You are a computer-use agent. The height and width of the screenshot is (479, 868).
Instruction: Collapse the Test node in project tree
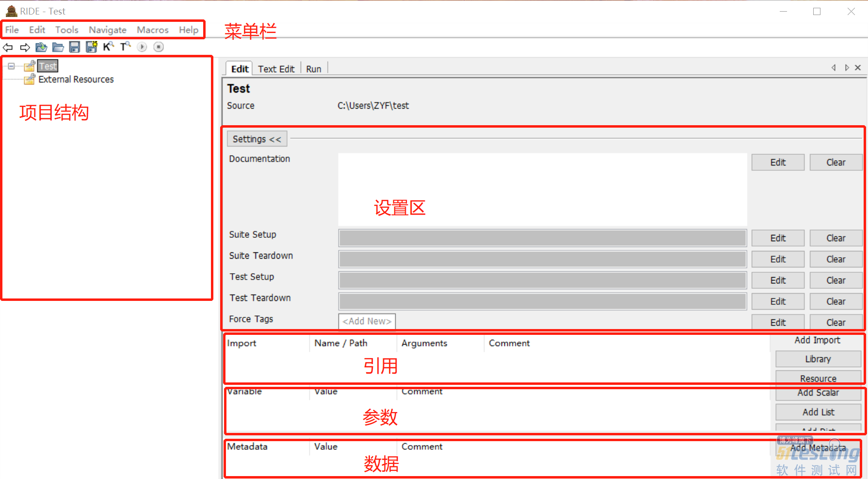[11, 66]
